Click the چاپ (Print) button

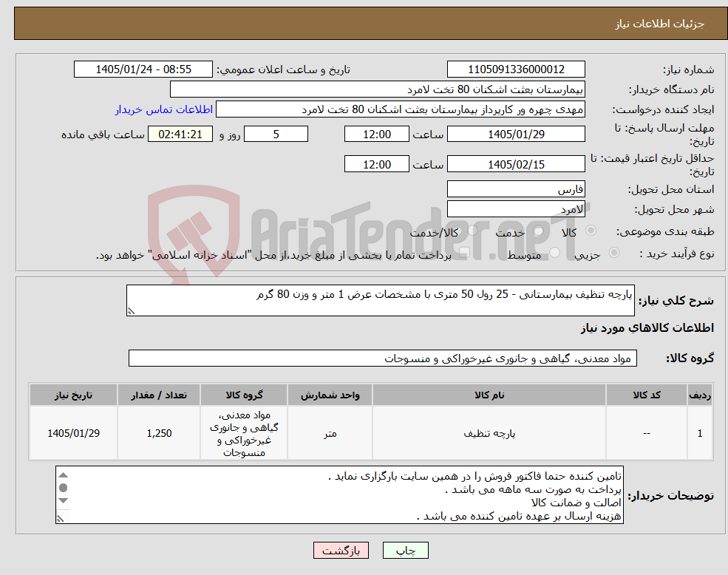pyautogui.click(x=405, y=551)
